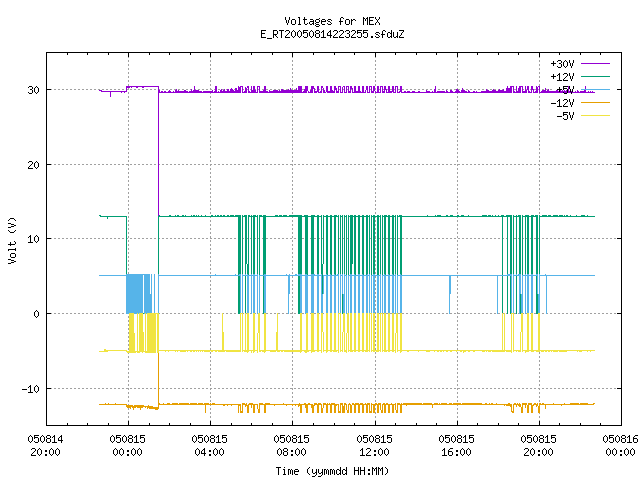Click the x-axis tick label 050815 20:00
Screen dimensions: 640x480
pyautogui.click(x=538, y=445)
